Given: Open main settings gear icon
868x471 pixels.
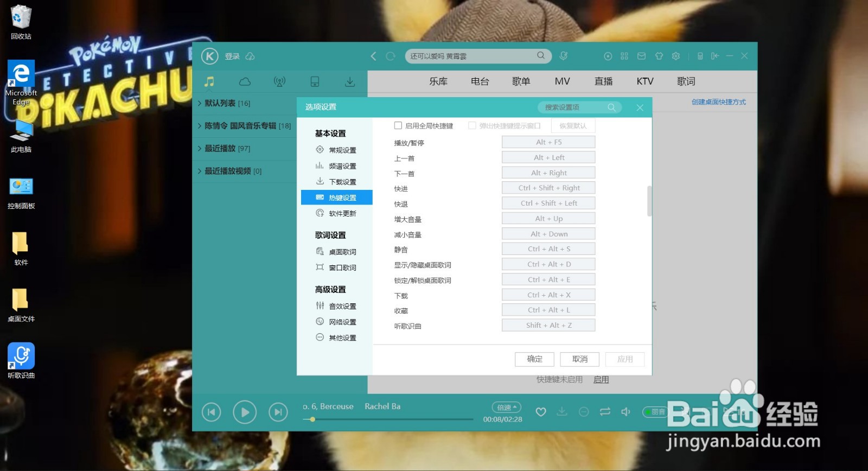Looking at the screenshot, I should pos(676,56).
